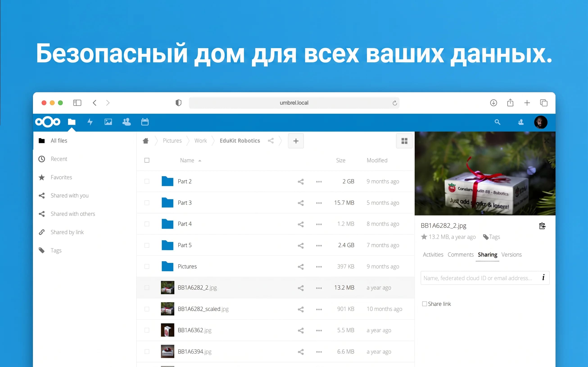
Task: Open the Activity lightning icon
Action: coord(90,122)
